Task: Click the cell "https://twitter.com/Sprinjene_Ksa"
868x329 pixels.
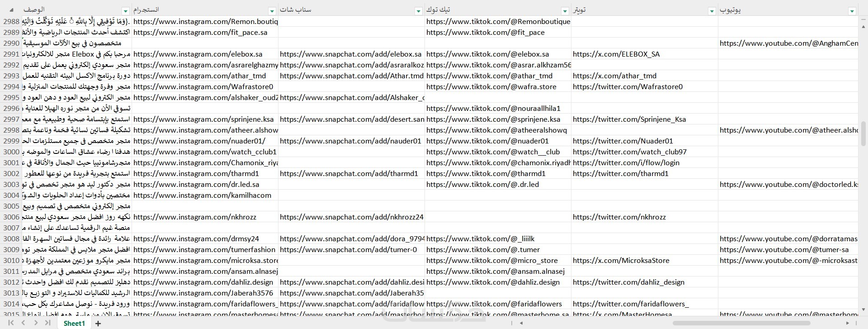Action: 645,119
